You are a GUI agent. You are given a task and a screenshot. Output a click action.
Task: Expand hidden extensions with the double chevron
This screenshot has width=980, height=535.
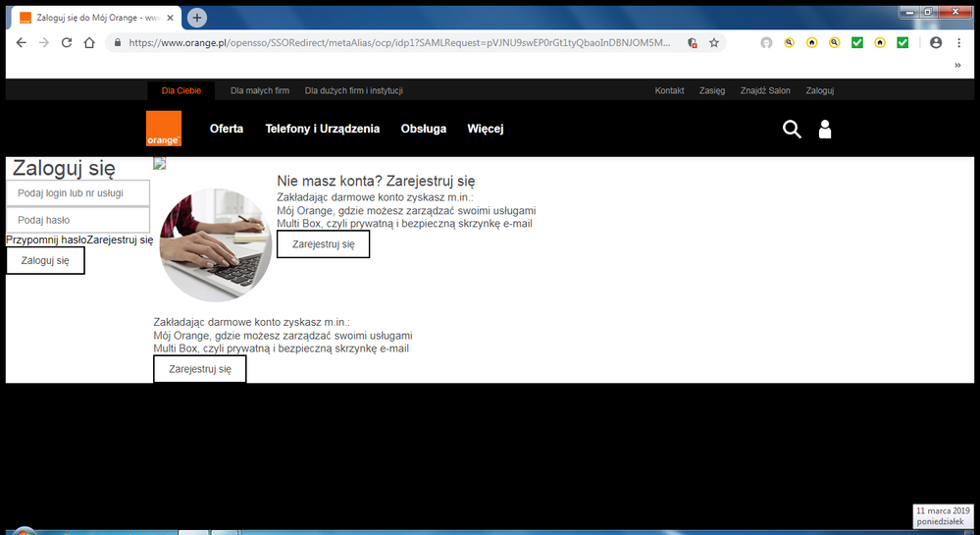click(957, 66)
